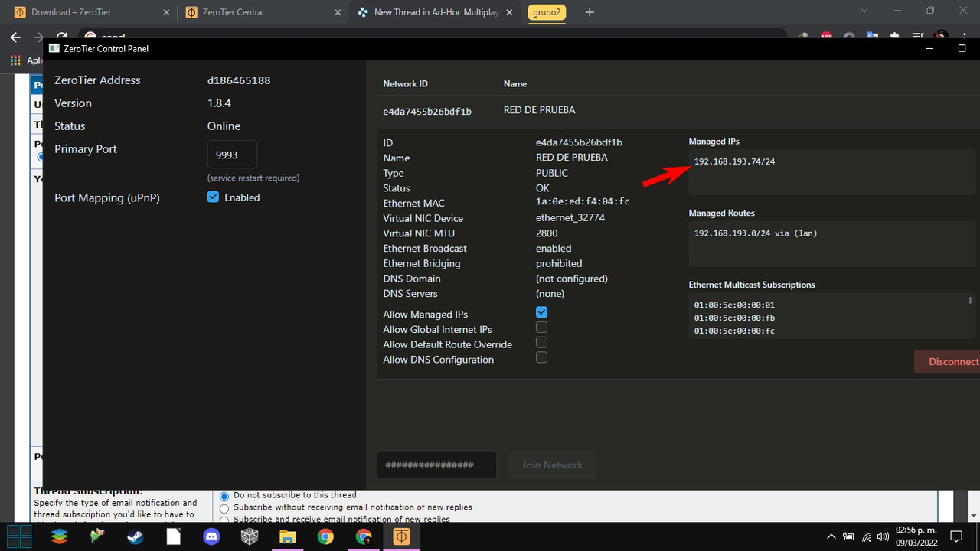Click the grupo2 tab group label
980x551 pixels.
coord(547,12)
